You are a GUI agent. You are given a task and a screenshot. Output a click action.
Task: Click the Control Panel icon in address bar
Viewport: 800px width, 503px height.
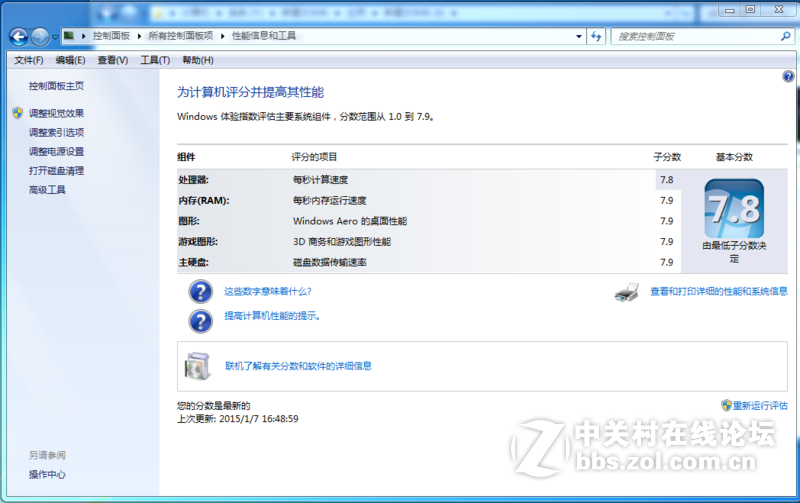coord(69,36)
